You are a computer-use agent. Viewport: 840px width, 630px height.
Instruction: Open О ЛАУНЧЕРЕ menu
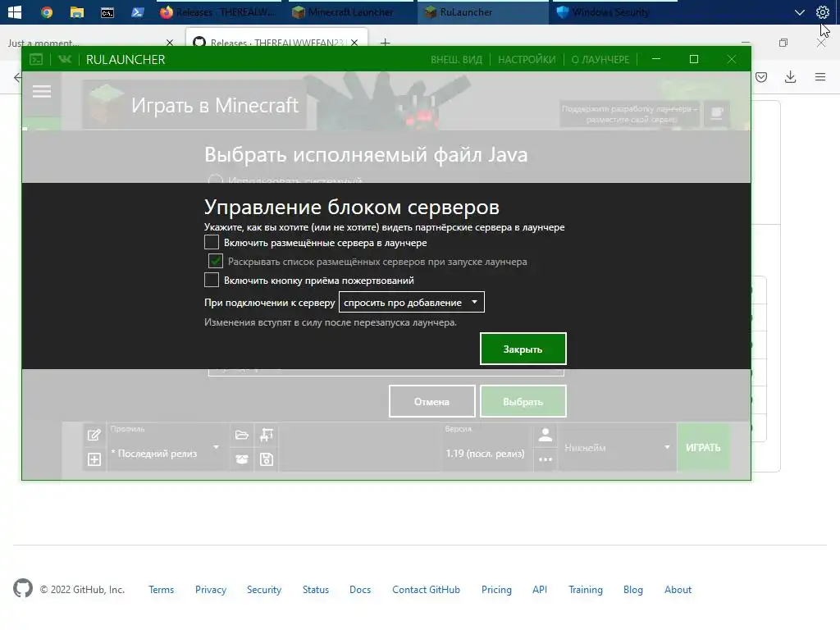[x=600, y=59]
